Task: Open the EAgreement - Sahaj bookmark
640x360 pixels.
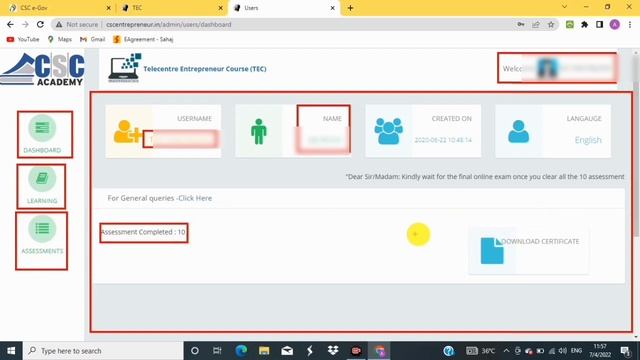Action: point(143,39)
